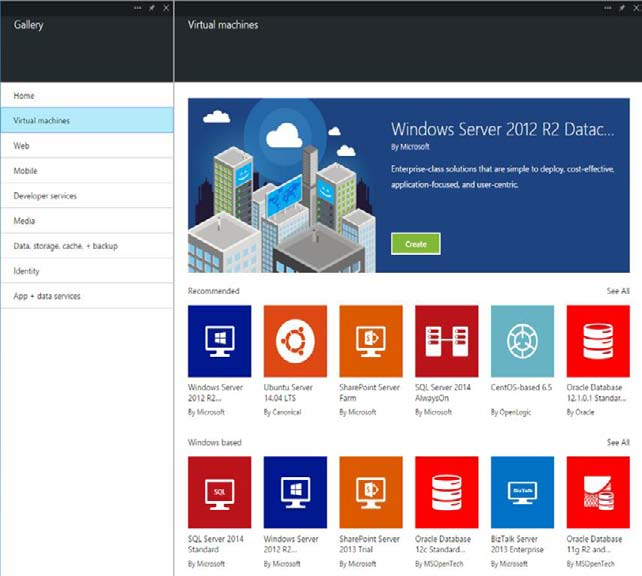642x576 pixels.
Task: Choose the Oracle Database 12c Standard tile
Action: point(446,491)
